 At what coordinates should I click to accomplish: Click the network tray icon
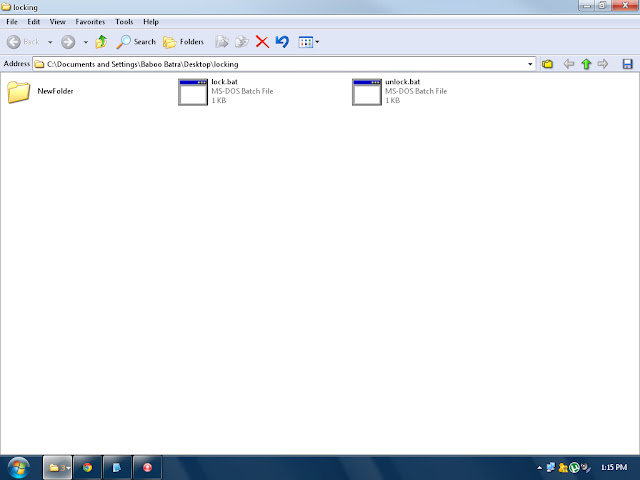(x=551, y=467)
